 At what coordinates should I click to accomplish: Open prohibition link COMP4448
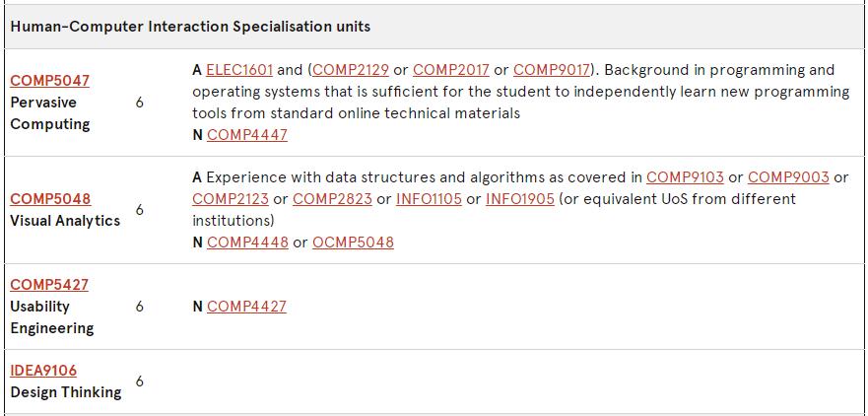[247, 243]
